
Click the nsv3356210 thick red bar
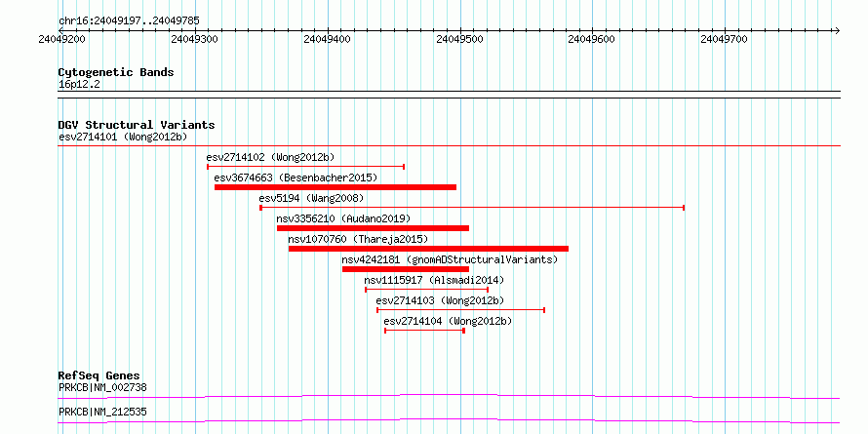[x=374, y=228]
